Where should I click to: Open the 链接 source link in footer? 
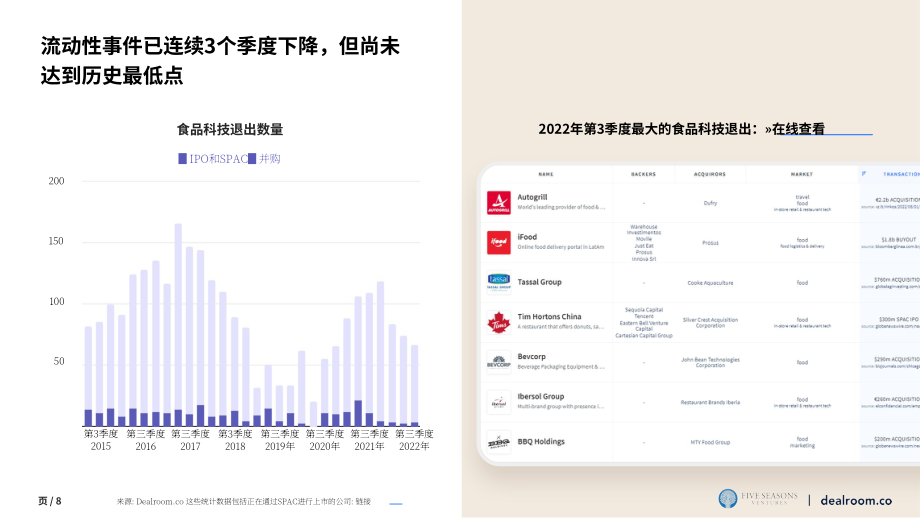[363, 502]
